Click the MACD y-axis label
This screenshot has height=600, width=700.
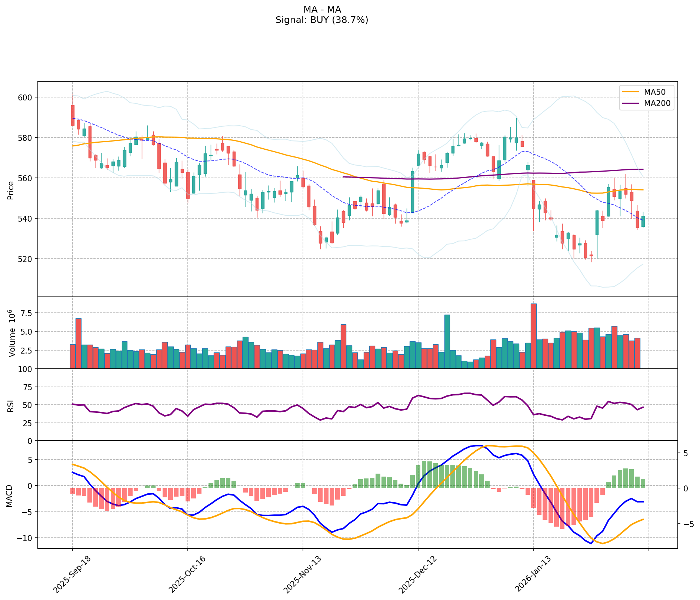[10, 496]
